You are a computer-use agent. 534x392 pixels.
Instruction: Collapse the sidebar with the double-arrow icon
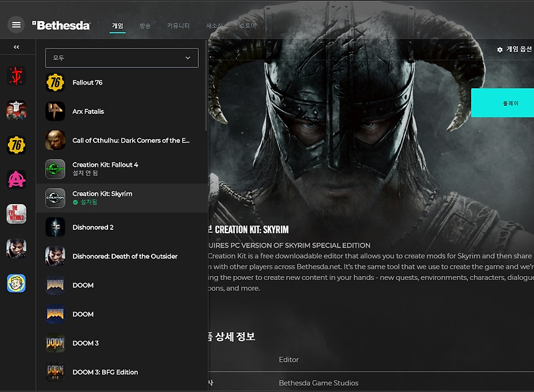(x=16, y=47)
